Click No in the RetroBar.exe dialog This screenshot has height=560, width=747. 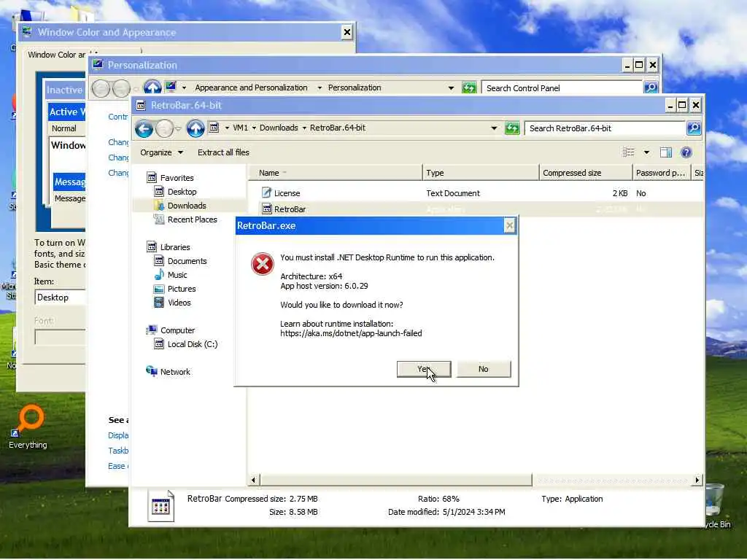point(484,369)
